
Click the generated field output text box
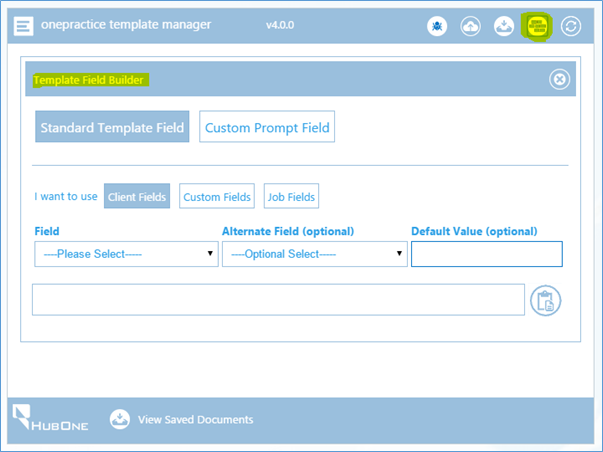(278, 300)
